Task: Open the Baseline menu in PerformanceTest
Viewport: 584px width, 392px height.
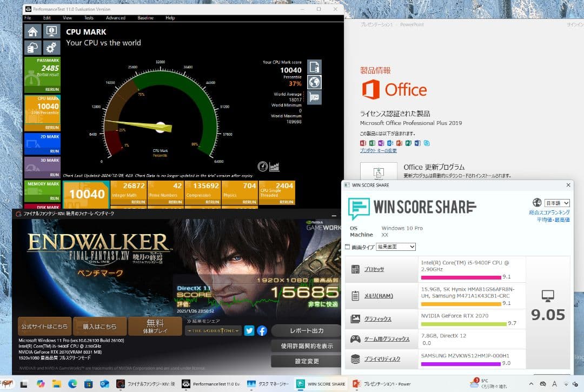Action: 145,17
